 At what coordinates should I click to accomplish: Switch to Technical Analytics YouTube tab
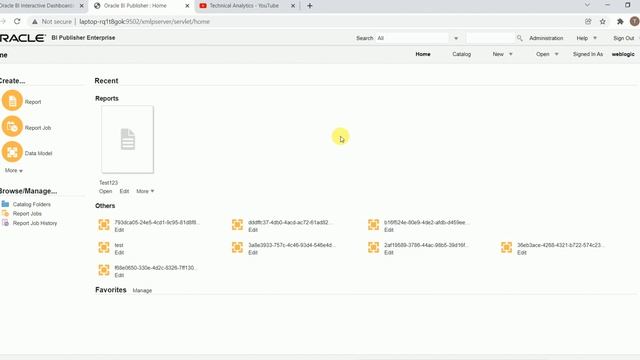tap(244, 6)
